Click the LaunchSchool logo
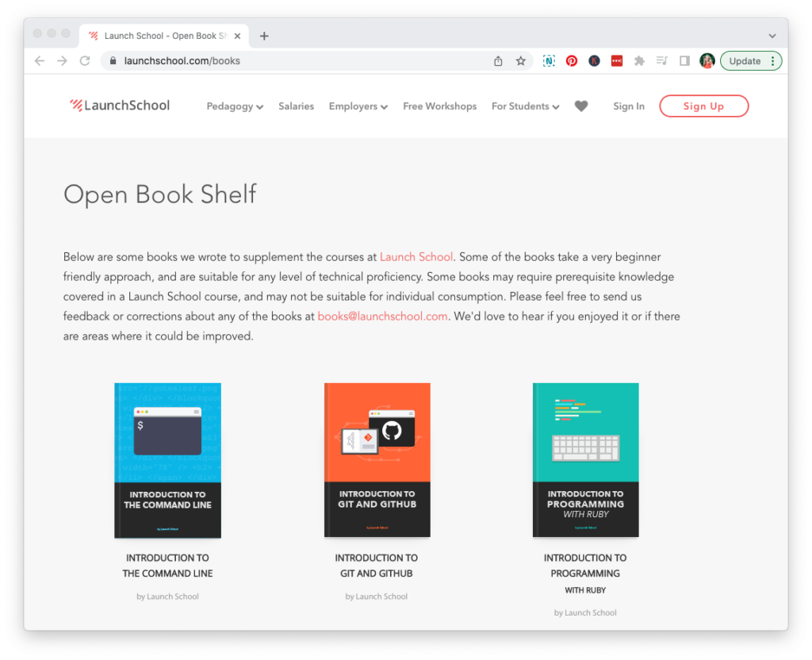The width and height of the screenshot is (812, 660). [120, 105]
